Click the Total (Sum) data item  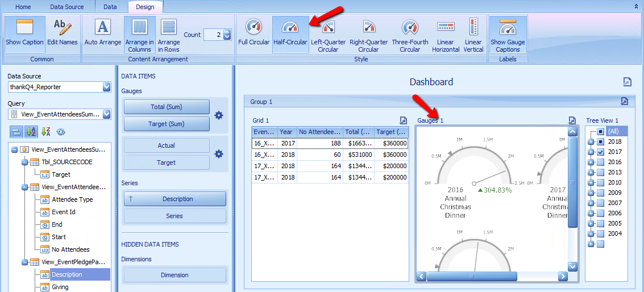167,107
